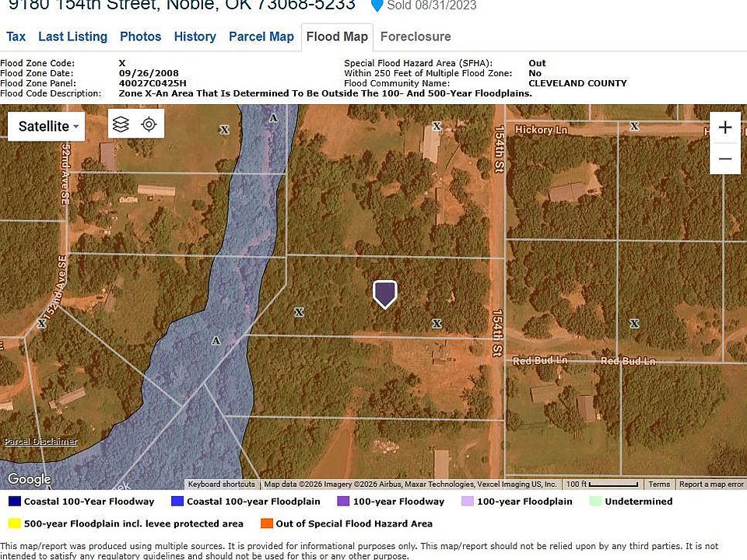Click the flood panel value 40027C0425H
This screenshot has height=560, width=747.
click(153, 83)
